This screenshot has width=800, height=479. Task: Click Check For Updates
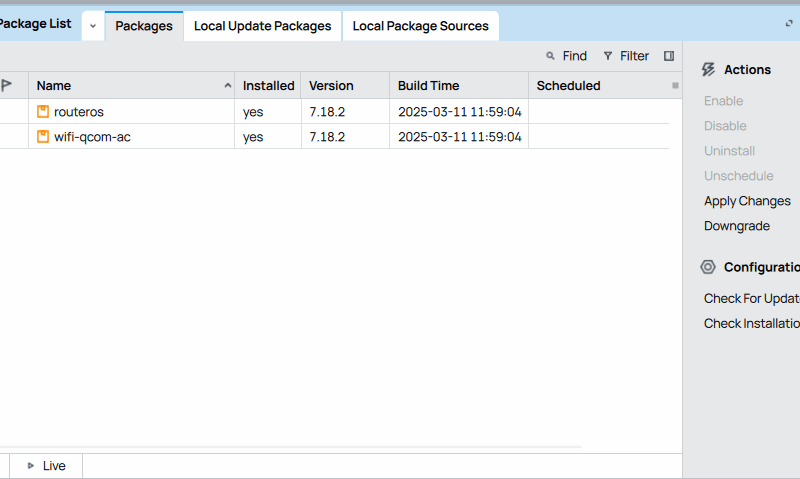[752, 298]
